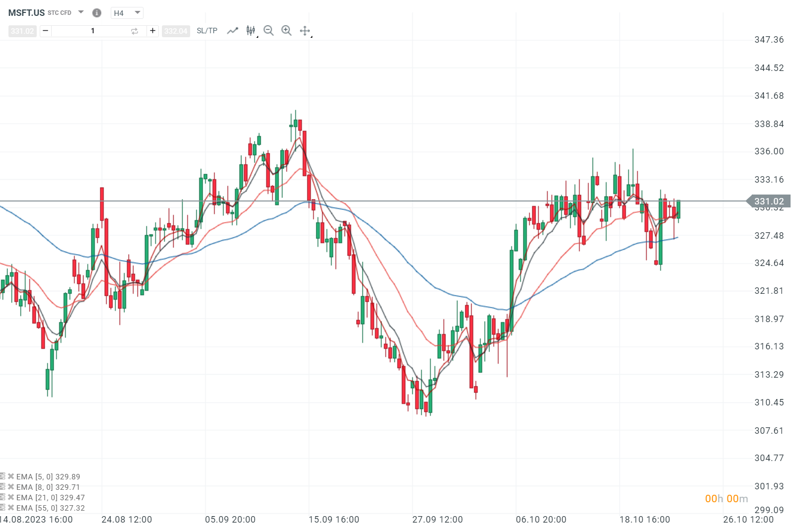Open the drawing tools trend line icon
This screenshot has width=799, height=532.
point(232,31)
